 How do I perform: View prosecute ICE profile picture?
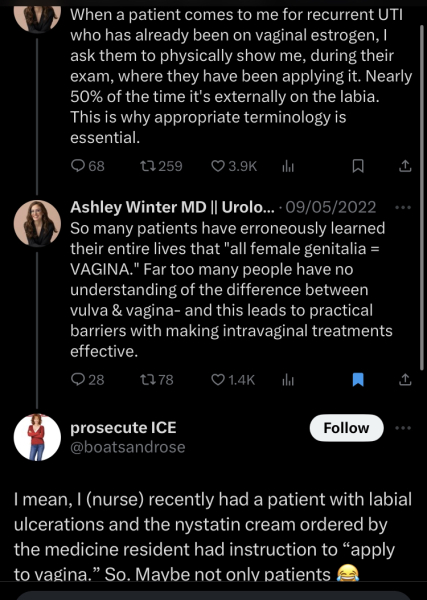click(x=37, y=437)
